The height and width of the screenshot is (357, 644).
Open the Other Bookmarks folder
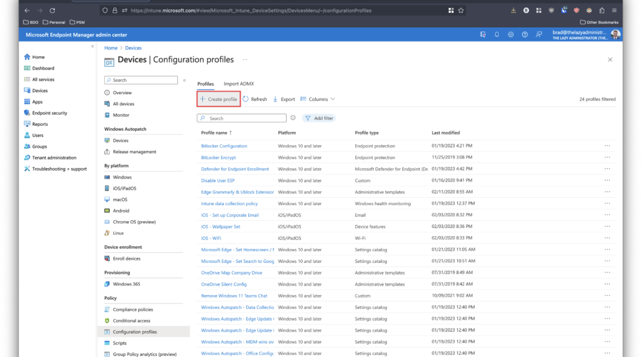tap(599, 22)
